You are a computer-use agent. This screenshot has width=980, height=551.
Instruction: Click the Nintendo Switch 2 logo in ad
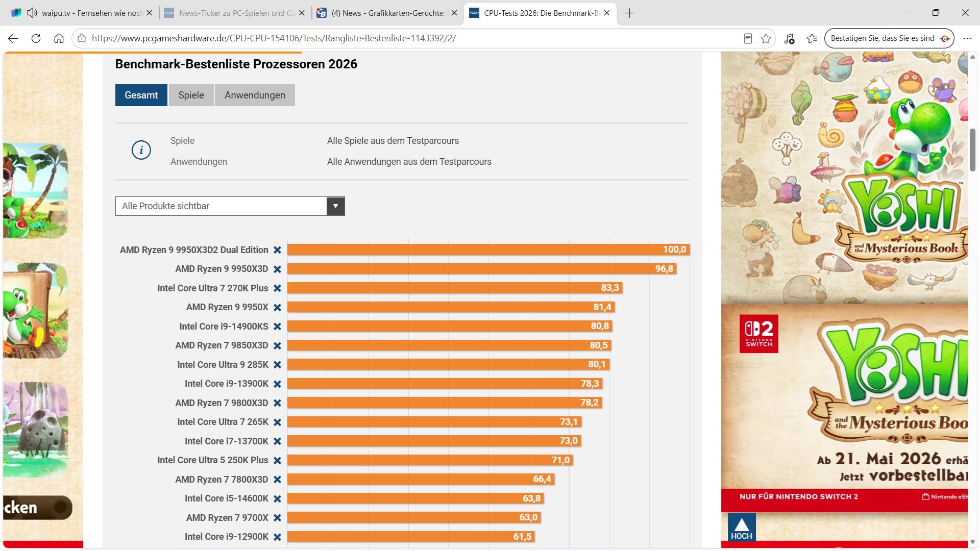[x=758, y=334]
